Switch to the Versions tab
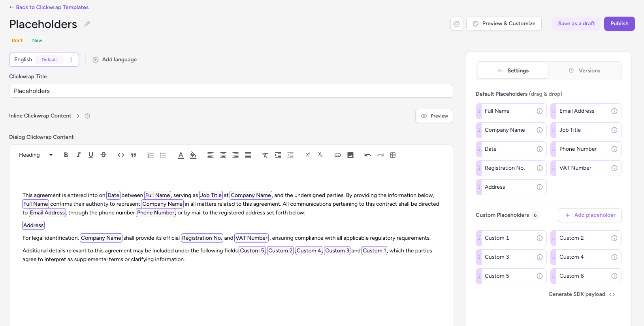The image size is (644, 326). [x=584, y=70]
